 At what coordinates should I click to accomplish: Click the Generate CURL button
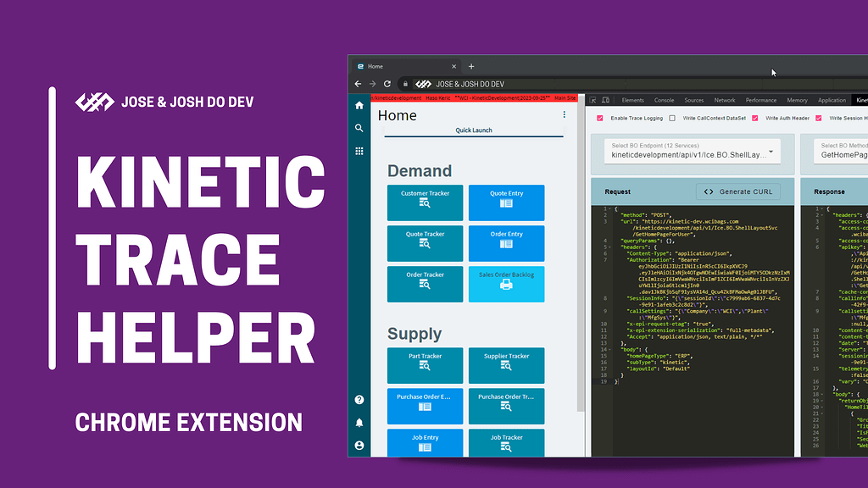[738, 191]
